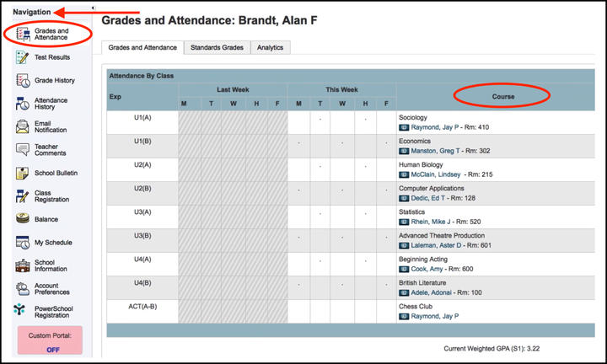The width and height of the screenshot is (607, 364).
Task: Open the Test Results icon
Action: click(x=23, y=57)
